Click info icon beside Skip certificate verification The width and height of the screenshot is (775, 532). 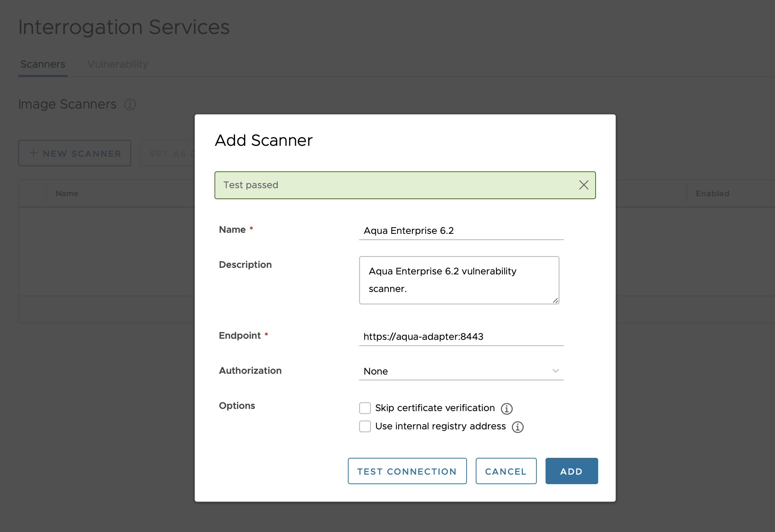tap(506, 408)
